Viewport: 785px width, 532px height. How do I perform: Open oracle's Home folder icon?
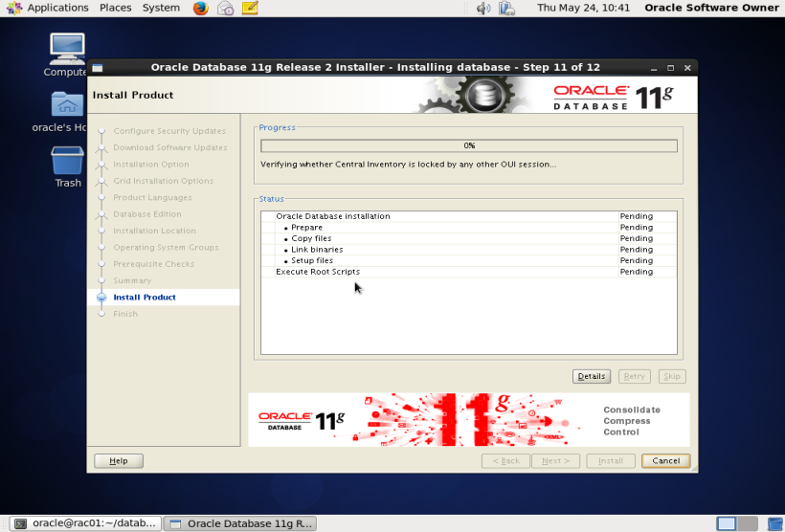pyautogui.click(x=67, y=112)
